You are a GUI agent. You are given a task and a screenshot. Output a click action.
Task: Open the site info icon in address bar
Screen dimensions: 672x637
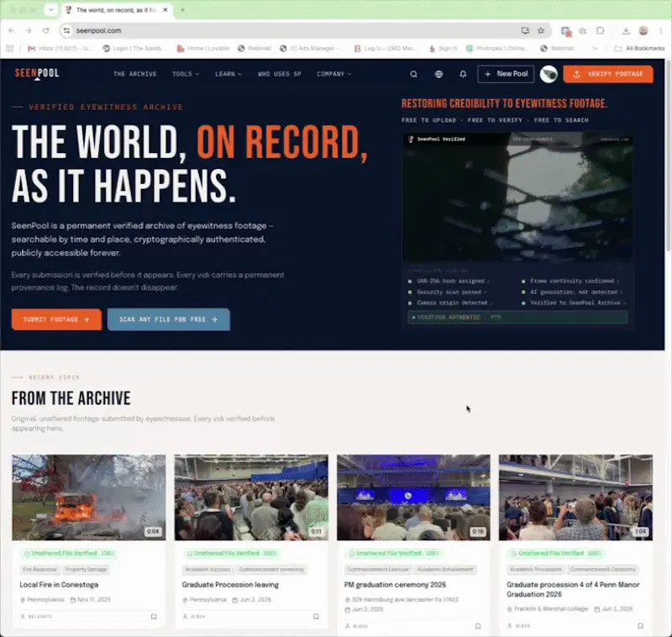click(x=66, y=30)
